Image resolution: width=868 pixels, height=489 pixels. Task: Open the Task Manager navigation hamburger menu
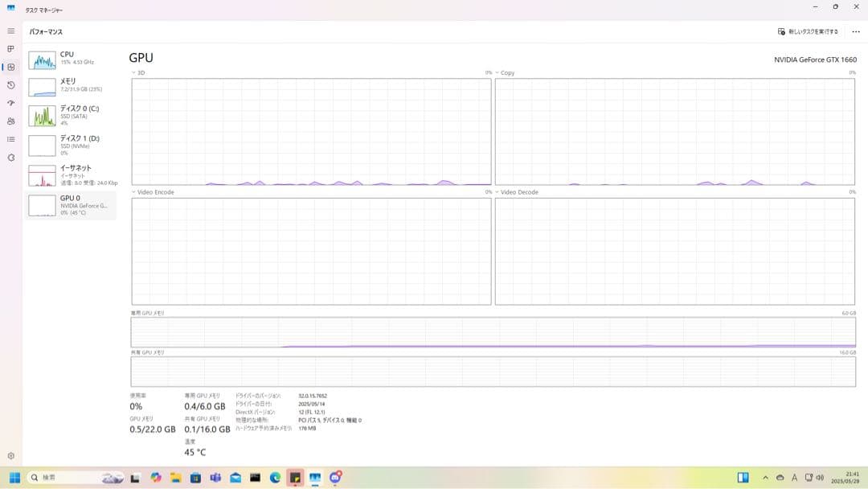pos(10,31)
